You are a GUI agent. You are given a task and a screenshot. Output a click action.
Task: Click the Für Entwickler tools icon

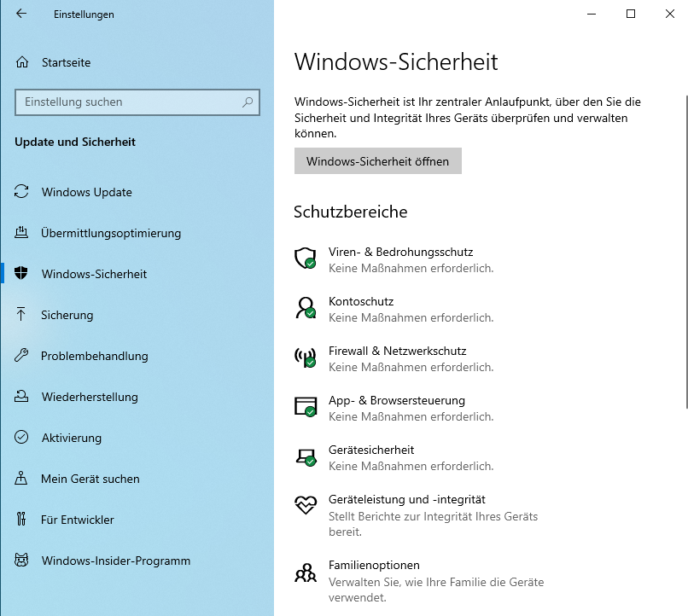pyautogui.click(x=21, y=519)
